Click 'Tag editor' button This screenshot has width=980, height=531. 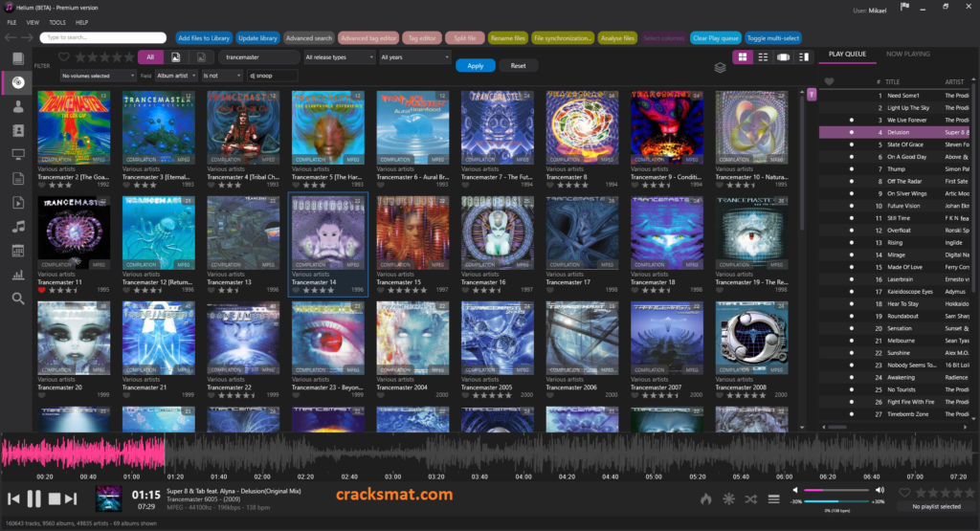[422, 38]
